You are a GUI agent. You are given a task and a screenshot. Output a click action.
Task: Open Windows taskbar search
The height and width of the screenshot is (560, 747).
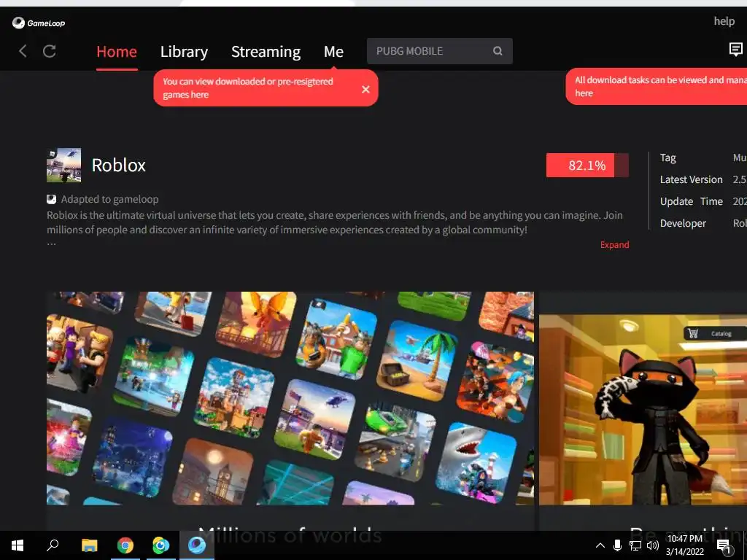coord(53,545)
